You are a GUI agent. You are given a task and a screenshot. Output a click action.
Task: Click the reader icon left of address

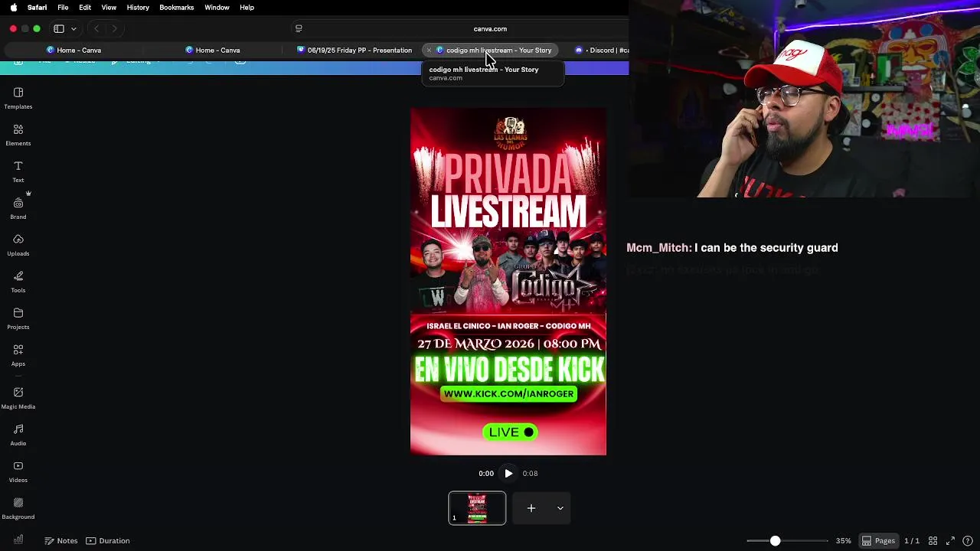(299, 29)
